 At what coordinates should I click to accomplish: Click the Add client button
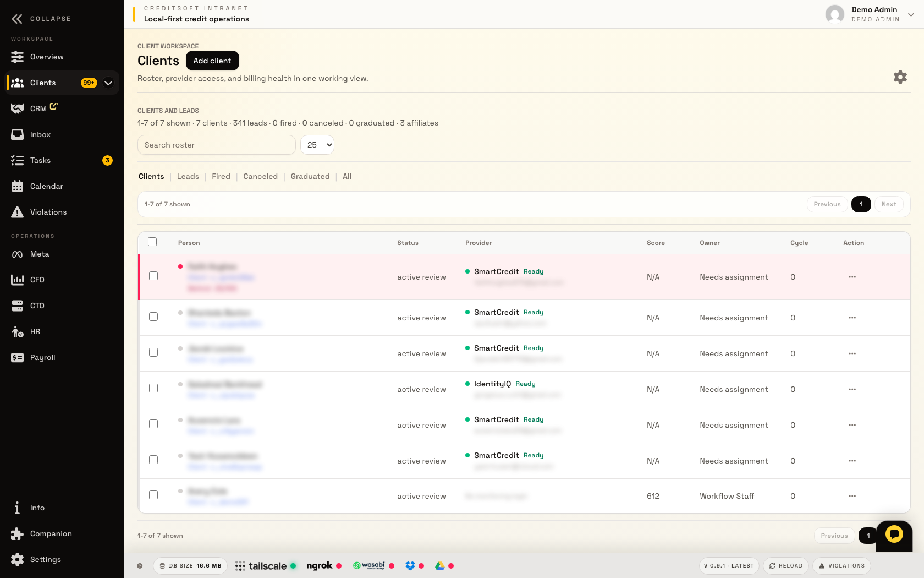click(212, 61)
